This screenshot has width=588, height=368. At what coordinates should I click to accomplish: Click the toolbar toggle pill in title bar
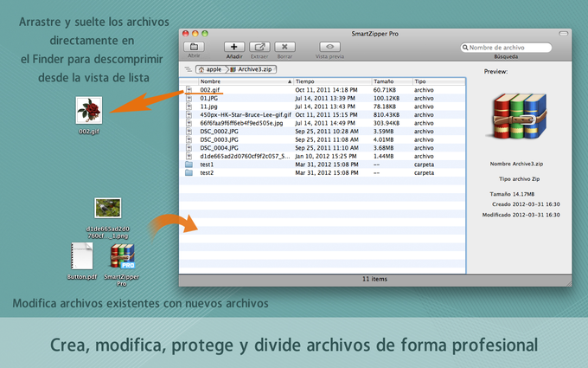(563, 34)
